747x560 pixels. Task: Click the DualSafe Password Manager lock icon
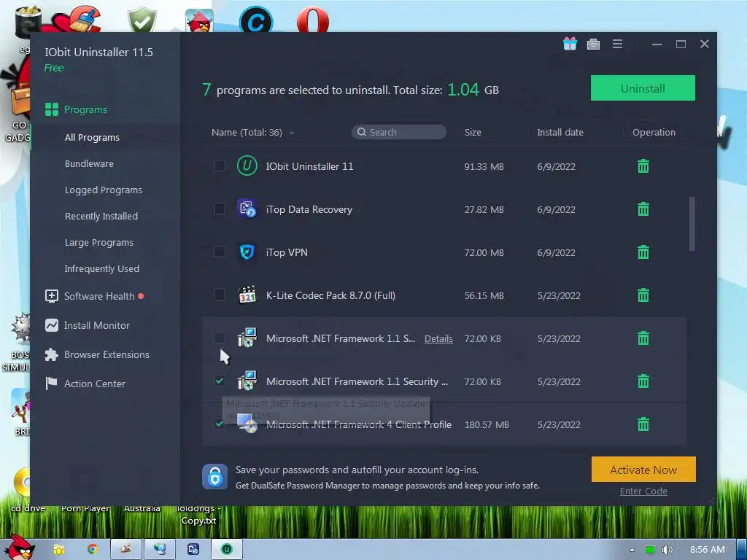tap(214, 476)
